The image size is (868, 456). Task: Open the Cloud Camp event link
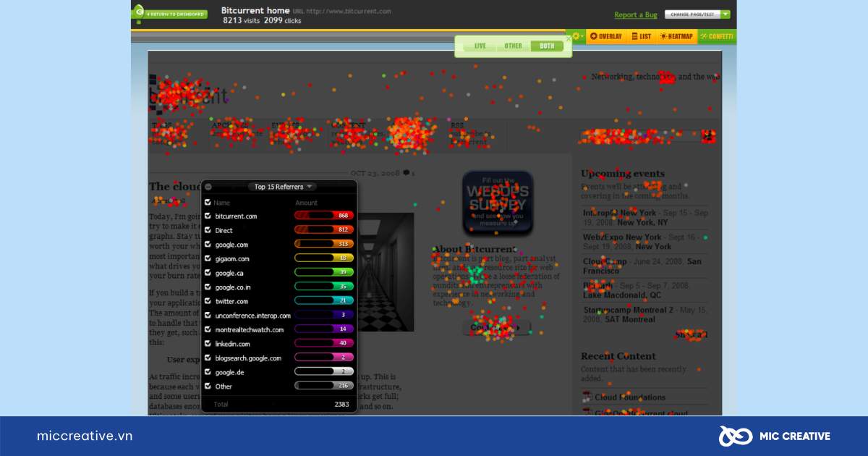coord(605,261)
